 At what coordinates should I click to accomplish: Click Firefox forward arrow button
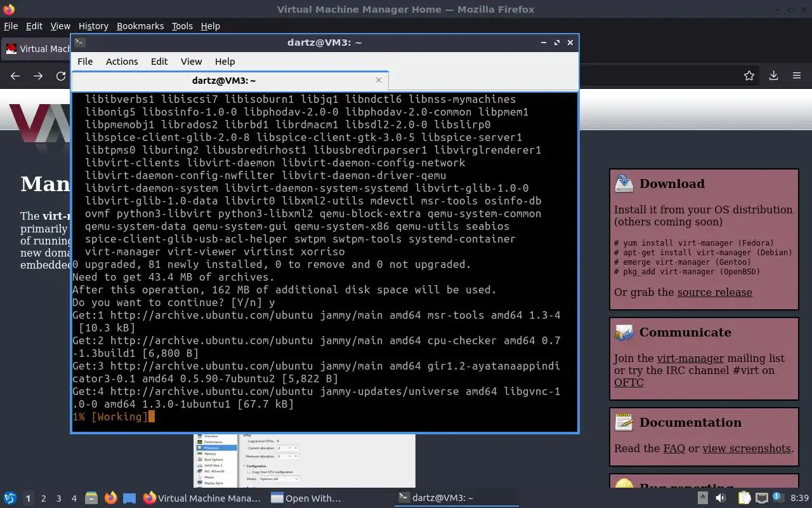click(38, 76)
